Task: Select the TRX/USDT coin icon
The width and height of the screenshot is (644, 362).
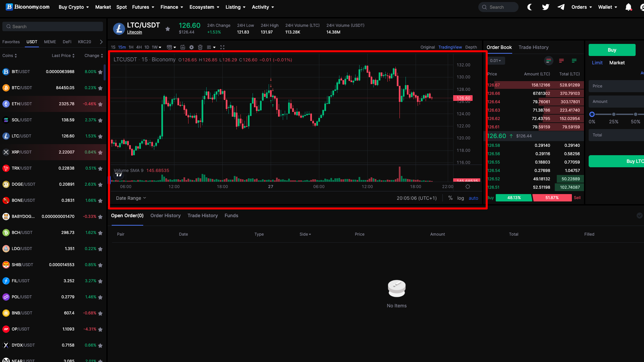Action: pyautogui.click(x=6, y=168)
